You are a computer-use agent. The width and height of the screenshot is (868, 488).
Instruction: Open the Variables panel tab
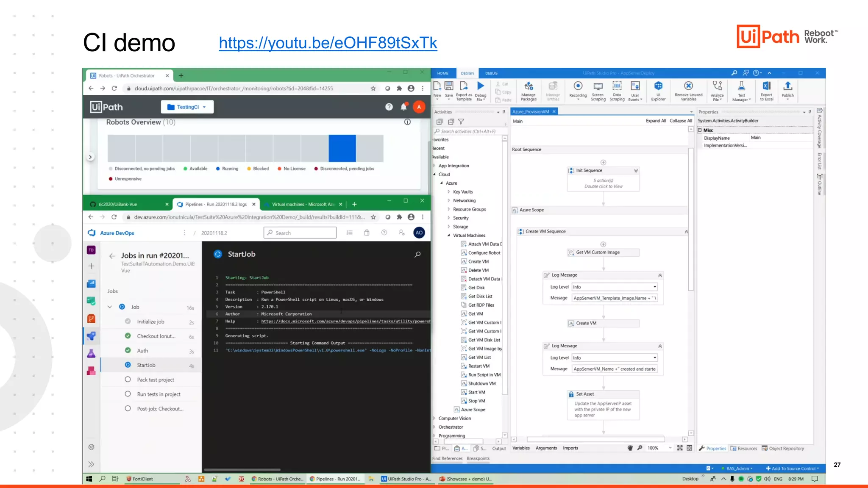[x=521, y=448]
